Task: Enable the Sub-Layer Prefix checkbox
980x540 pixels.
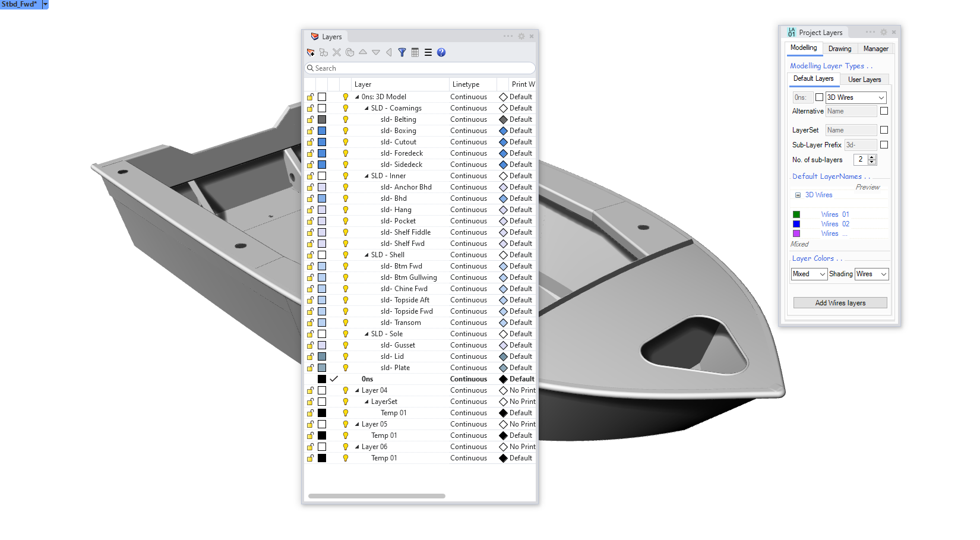Action: (884, 145)
